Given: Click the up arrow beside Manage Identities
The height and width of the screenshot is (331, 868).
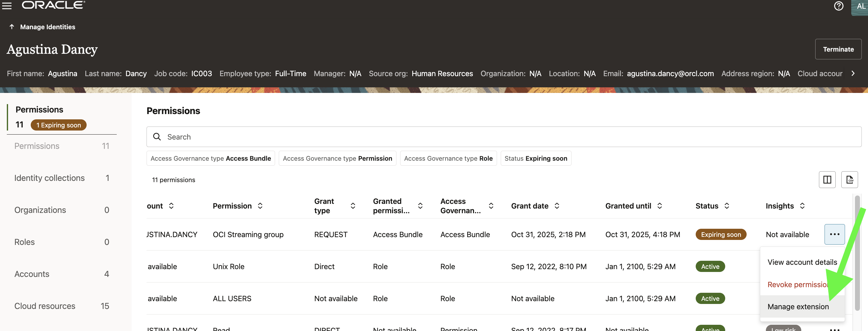Looking at the screenshot, I should click(12, 27).
